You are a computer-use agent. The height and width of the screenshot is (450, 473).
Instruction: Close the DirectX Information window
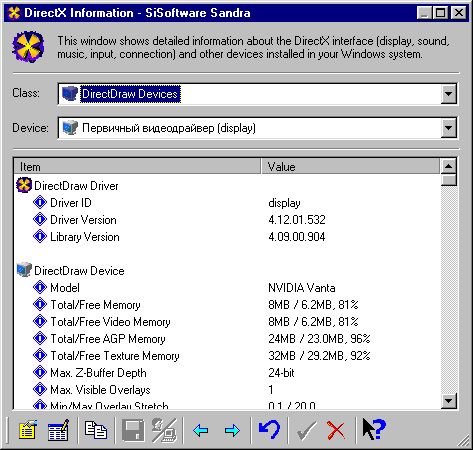point(459,13)
